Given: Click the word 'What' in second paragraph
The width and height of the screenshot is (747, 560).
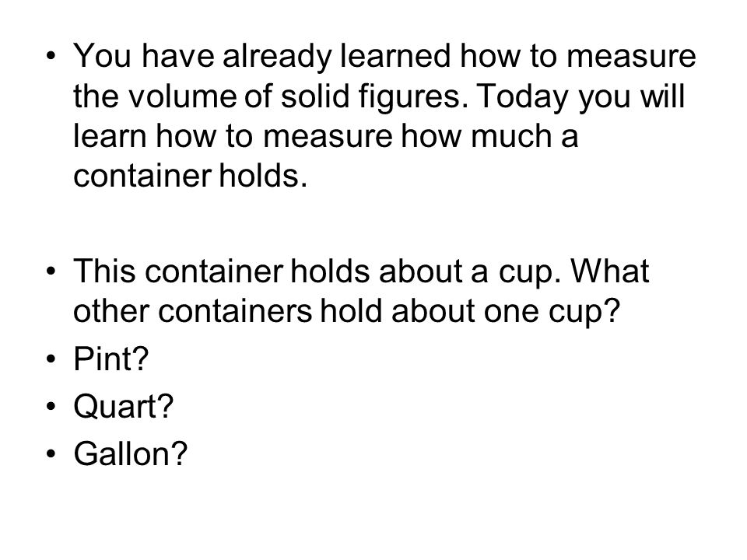Looking at the screenshot, I should 610,271.
